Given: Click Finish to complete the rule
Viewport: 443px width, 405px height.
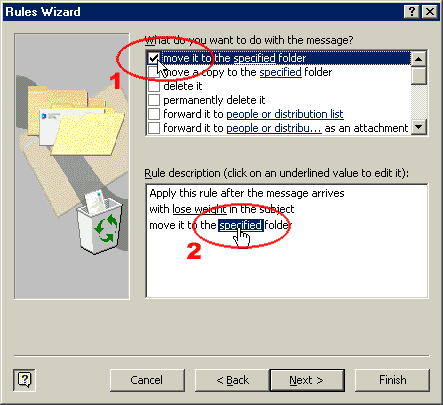Looking at the screenshot, I should 392,380.
